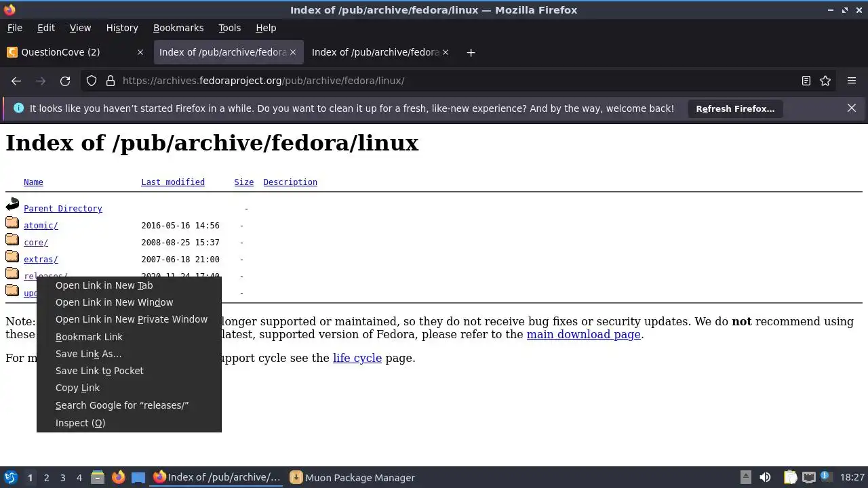
Task: Switch to virtual desktop 4
Action: click(x=79, y=478)
